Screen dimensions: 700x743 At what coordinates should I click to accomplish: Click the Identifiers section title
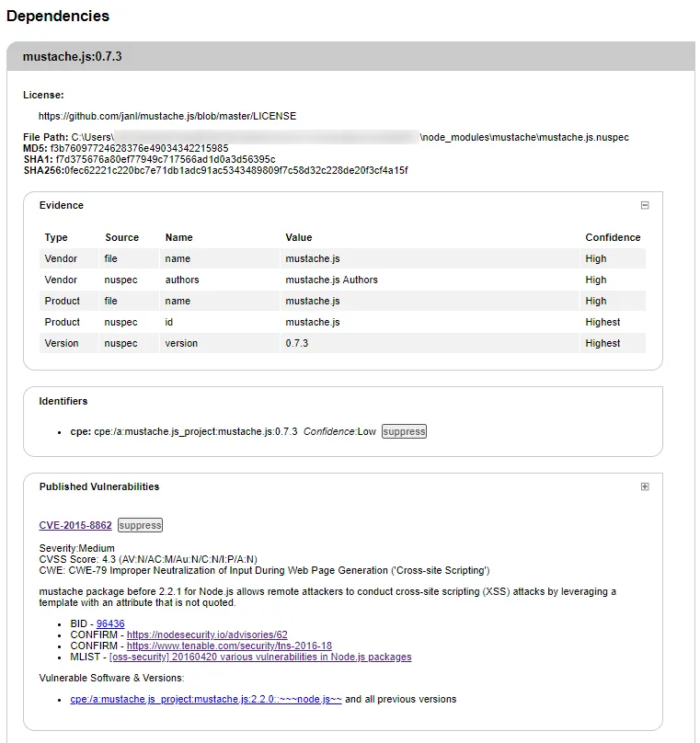tap(63, 402)
